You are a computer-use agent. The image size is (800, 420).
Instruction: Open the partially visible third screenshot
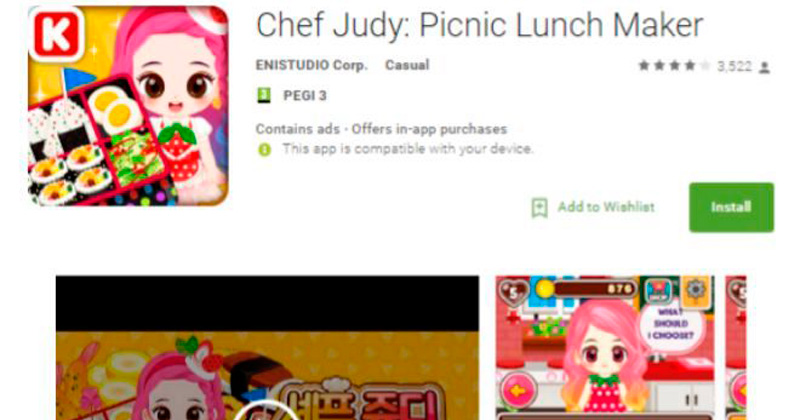coord(736,348)
